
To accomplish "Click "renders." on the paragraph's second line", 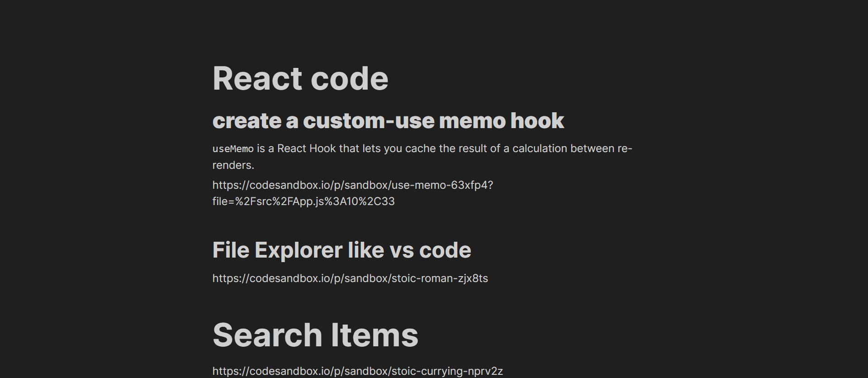I will coord(233,165).
